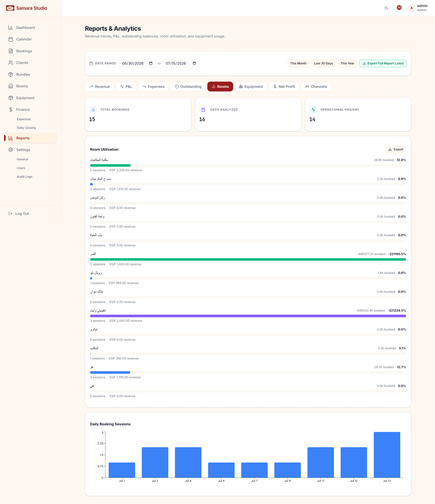This screenshot has height=504, width=435.
Task: Switch to the Expenses report tab
Action: click(x=153, y=87)
